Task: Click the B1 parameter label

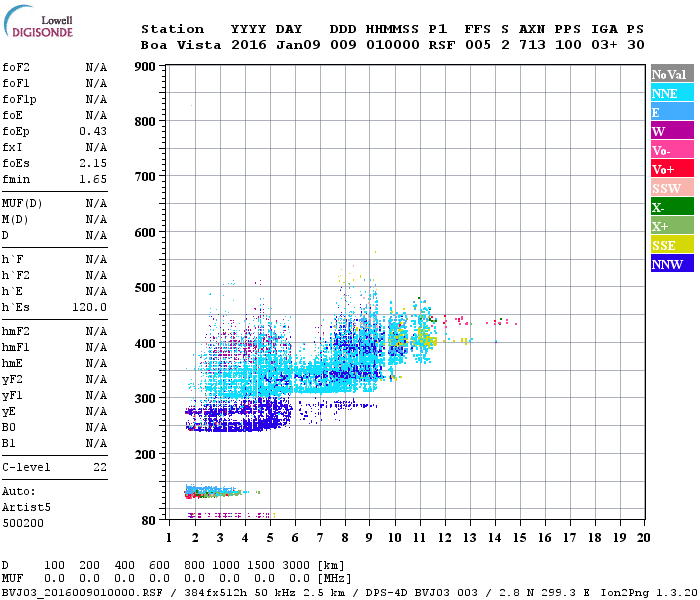Action: [x=8, y=443]
